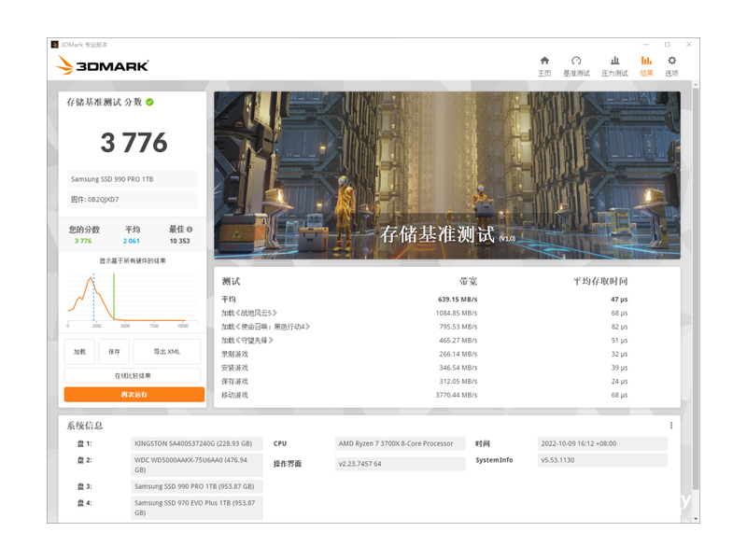Click the WDC WD5000AAKX drive field

197,465
